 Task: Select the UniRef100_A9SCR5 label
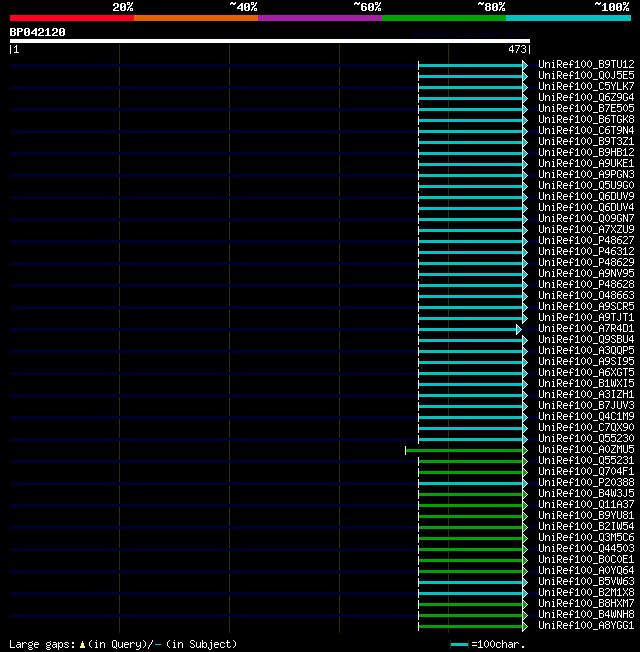tap(586, 306)
